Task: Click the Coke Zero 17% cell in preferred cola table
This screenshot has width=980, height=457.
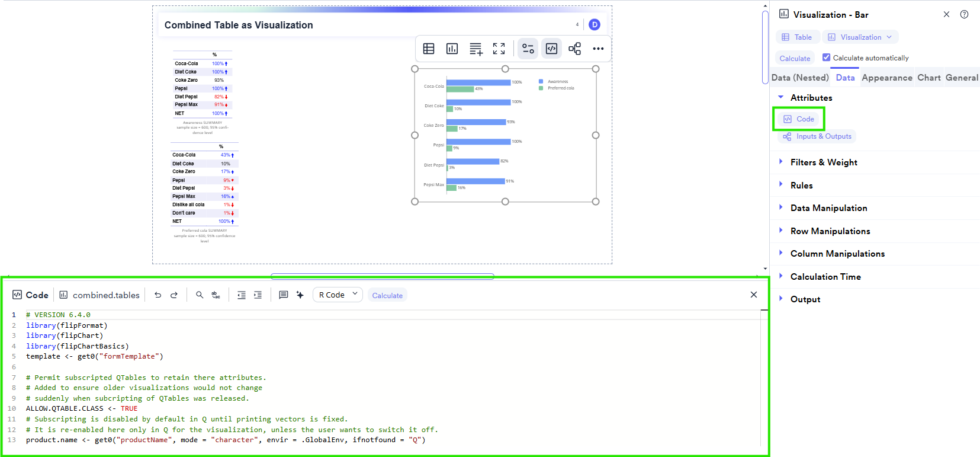Action: (x=227, y=172)
